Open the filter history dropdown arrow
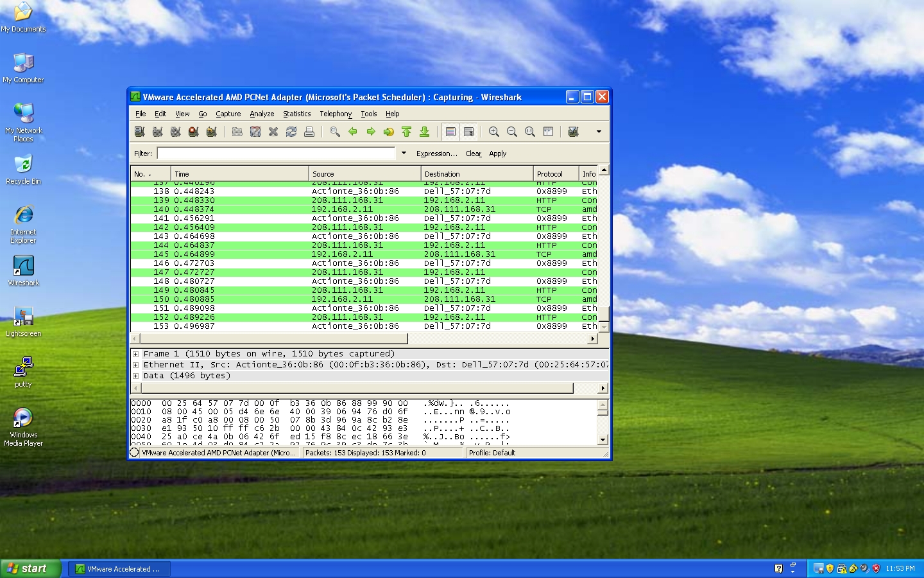 404,153
